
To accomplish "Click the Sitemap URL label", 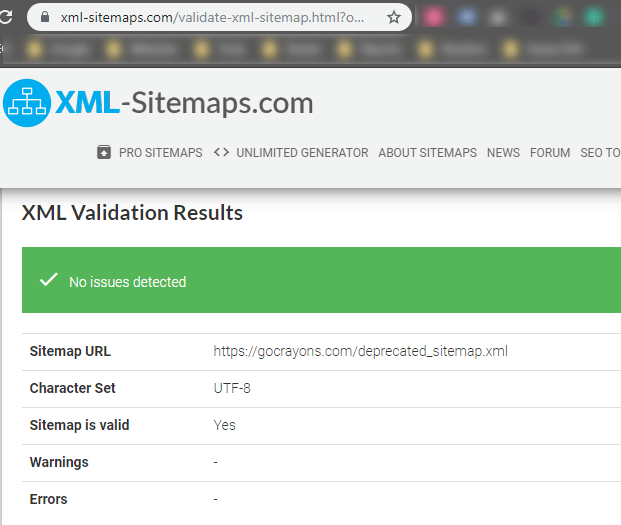I will pyautogui.click(x=70, y=351).
